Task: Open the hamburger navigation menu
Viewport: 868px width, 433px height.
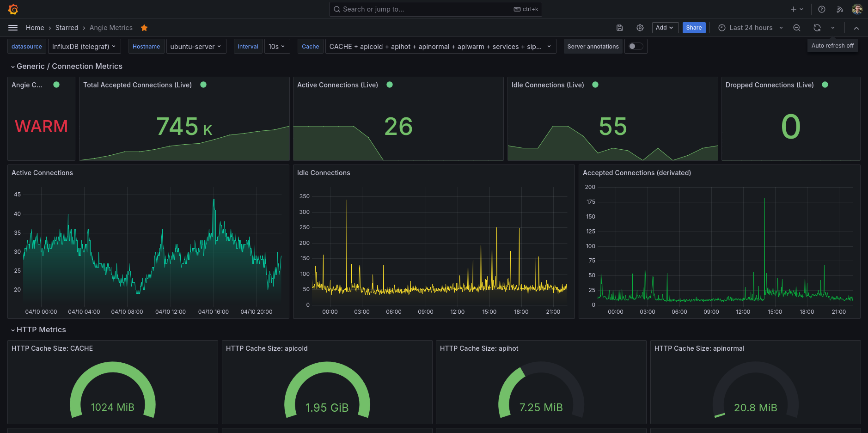Action: [13, 28]
